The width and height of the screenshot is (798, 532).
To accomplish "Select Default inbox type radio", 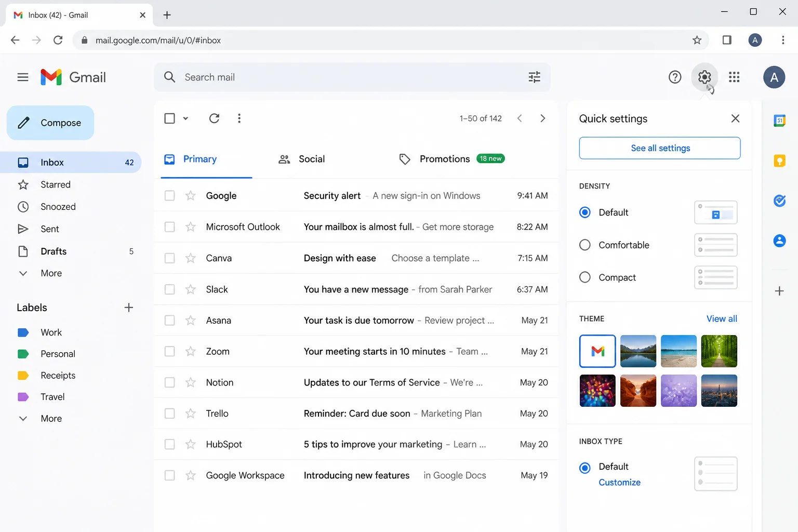I will coord(585,468).
